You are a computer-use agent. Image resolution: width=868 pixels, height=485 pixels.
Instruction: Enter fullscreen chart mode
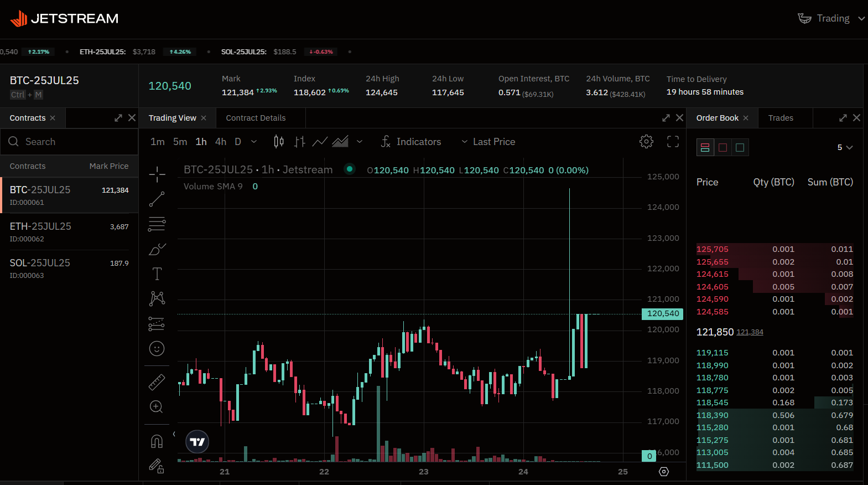pos(673,142)
